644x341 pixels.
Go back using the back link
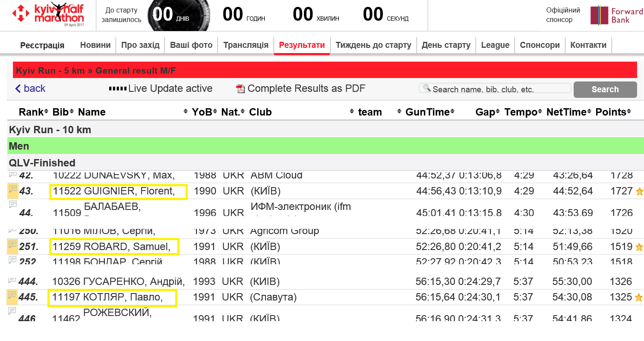point(30,88)
